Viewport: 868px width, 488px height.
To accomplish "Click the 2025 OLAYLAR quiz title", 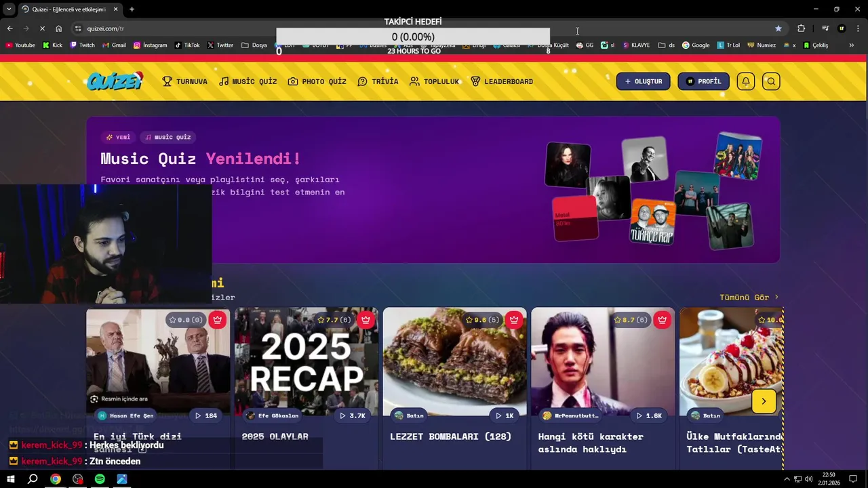I will 275,436.
